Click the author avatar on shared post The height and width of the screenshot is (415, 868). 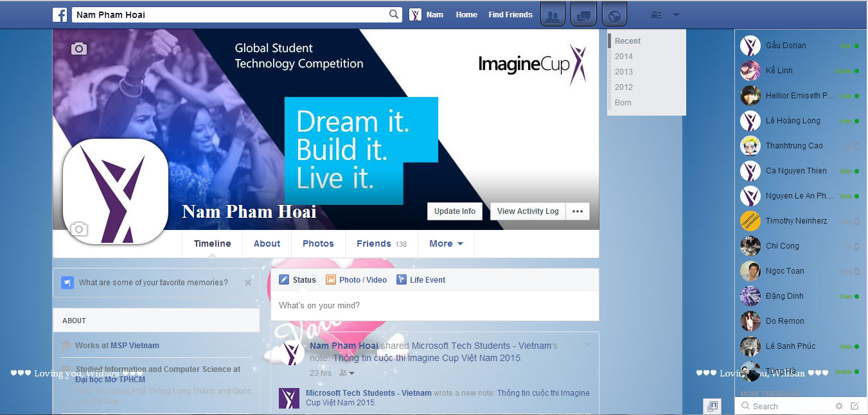tap(292, 353)
